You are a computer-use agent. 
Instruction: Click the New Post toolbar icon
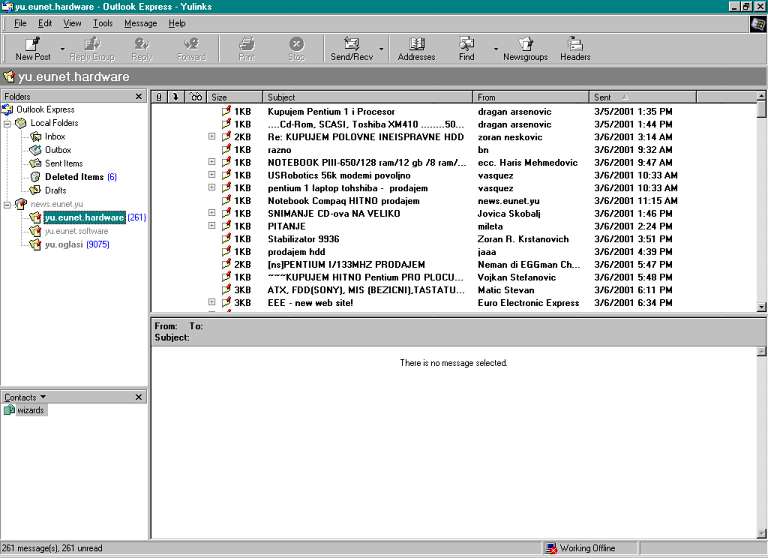[x=32, y=44]
